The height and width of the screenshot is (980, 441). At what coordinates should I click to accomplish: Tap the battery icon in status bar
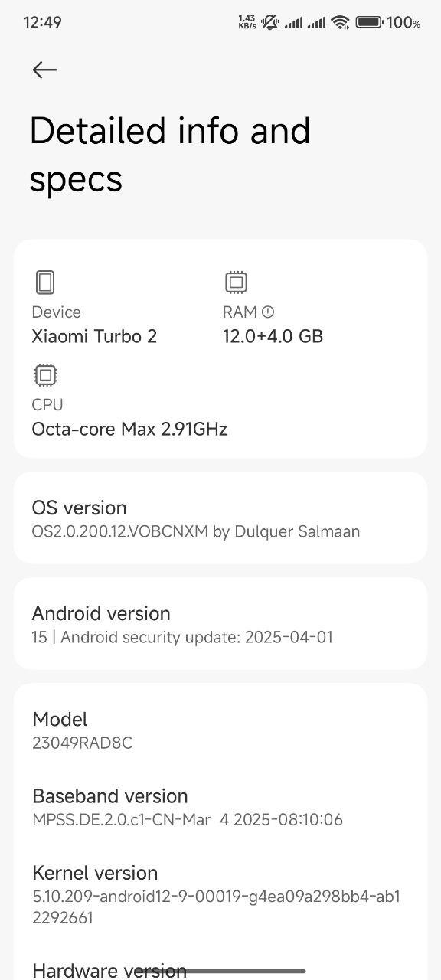[x=369, y=22]
